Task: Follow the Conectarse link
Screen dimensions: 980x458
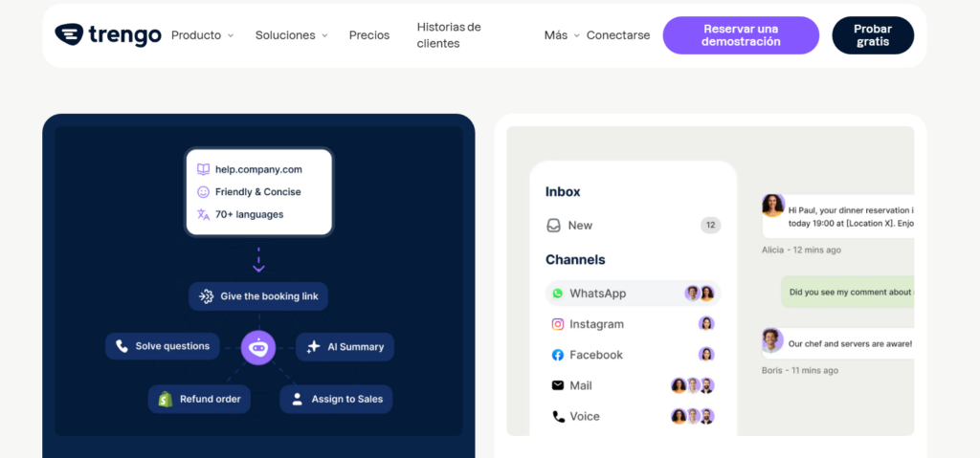Action: (618, 35)
